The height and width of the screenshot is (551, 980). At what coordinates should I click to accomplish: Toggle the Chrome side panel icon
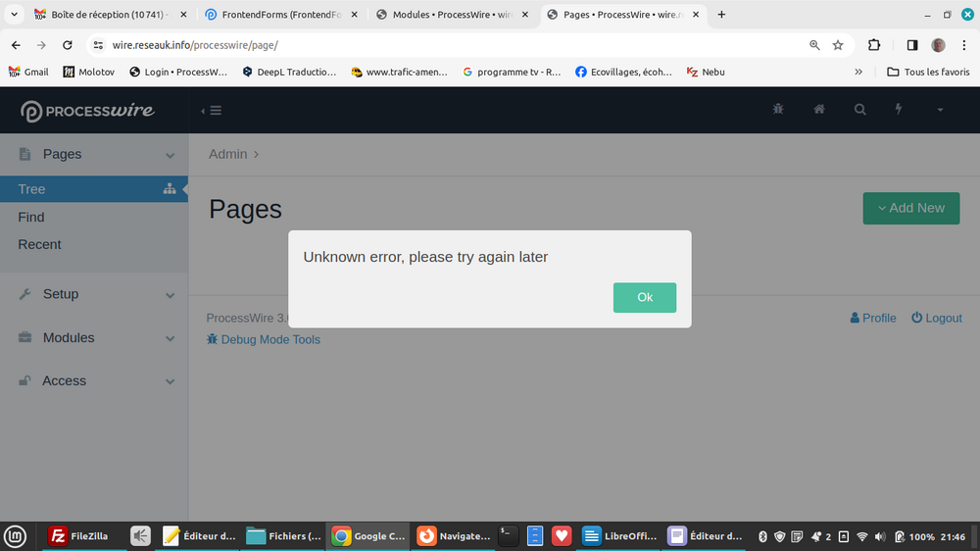(911, 45)
